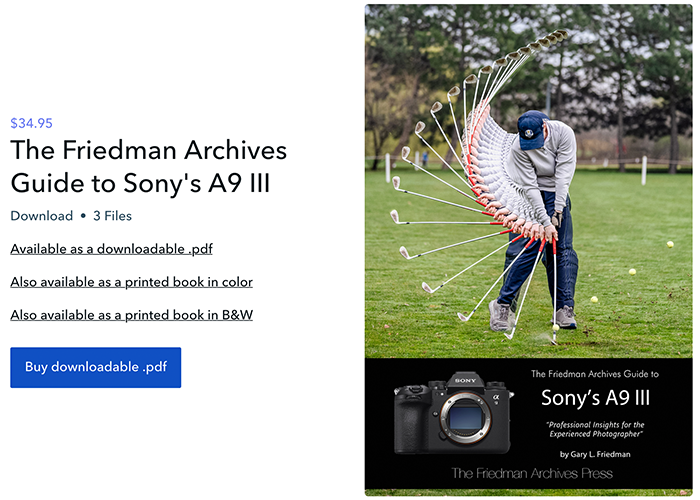Open the book cover image
The width and height of the screenshot is (700, 500).
(x=528, y=250)
